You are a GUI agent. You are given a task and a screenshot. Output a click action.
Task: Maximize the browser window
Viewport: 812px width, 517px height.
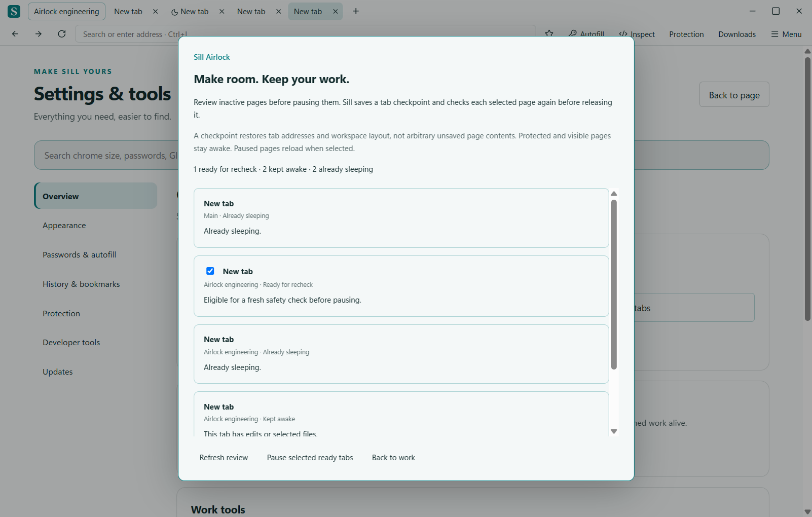point(776,11)
